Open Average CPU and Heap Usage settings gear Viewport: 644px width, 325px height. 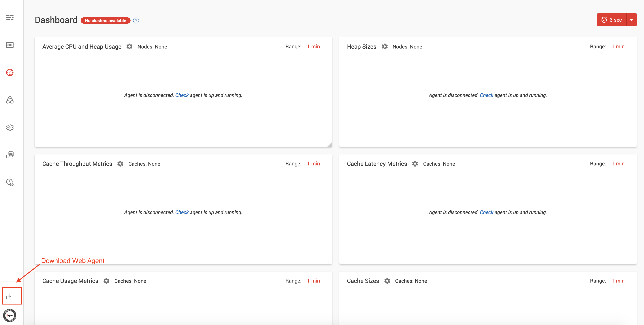click(129, 46)
